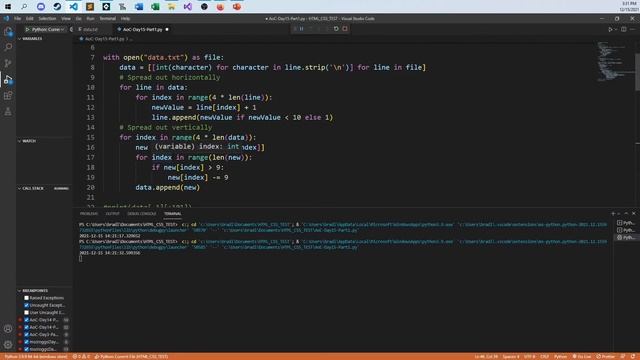Screen dimensions: 640x360
Task: Open PowerPoint from the taskbar
Action: tap(237, 7)
